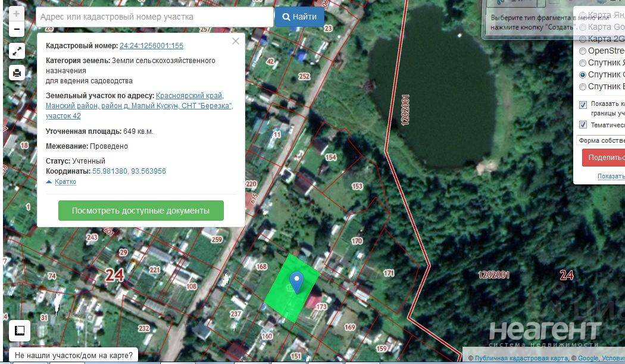Zoom in the map with plus button
This screenshot has height=364, width=625.
17,14
